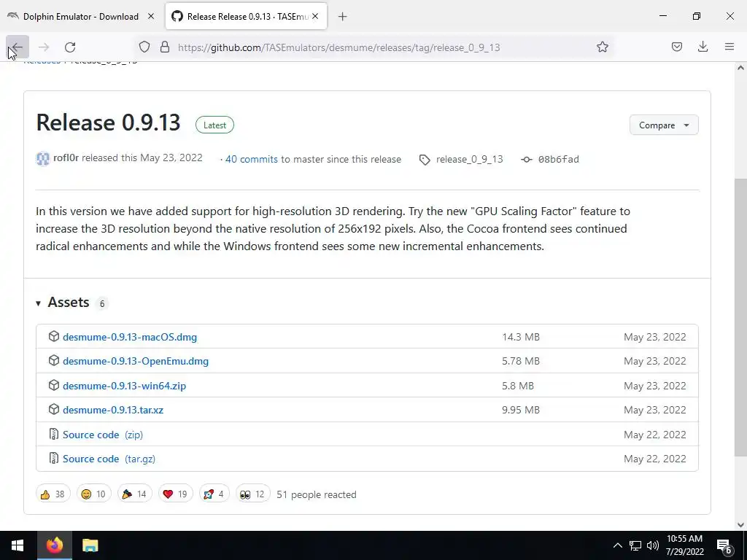747x560 pixels.
Task: Open the Compare dropdown
Action: coord(664,125)
